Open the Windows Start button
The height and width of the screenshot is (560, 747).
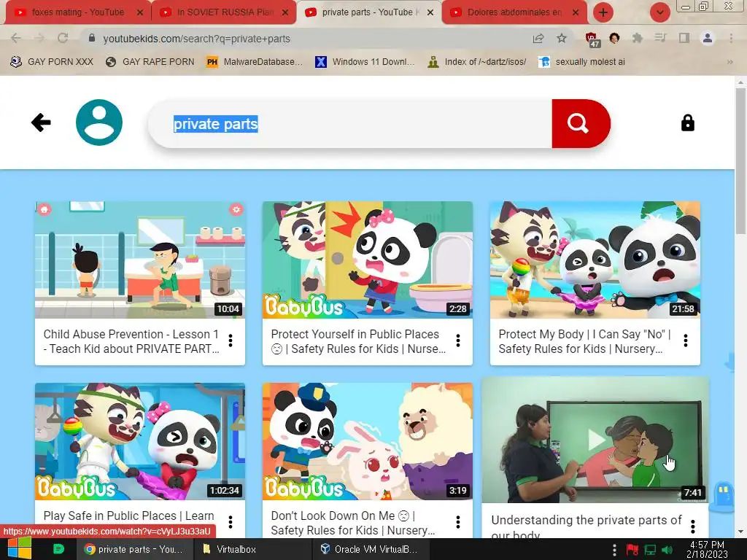click(19, 549)
